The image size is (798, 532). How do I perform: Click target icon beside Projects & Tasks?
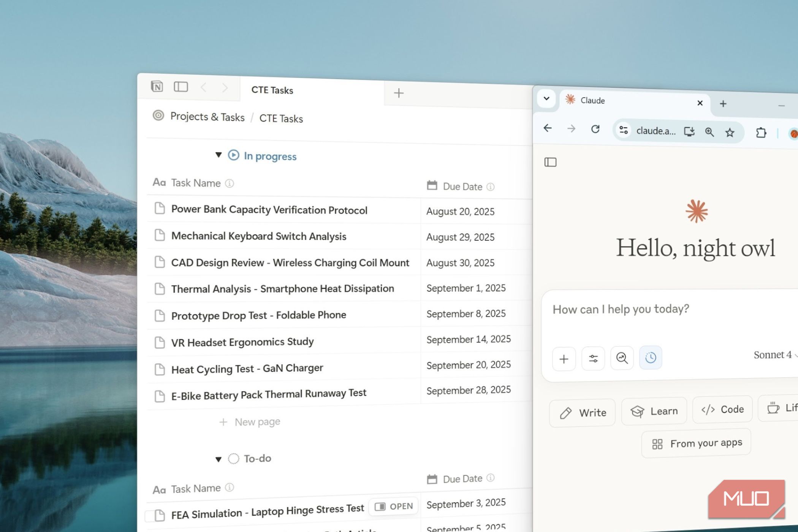158,115
